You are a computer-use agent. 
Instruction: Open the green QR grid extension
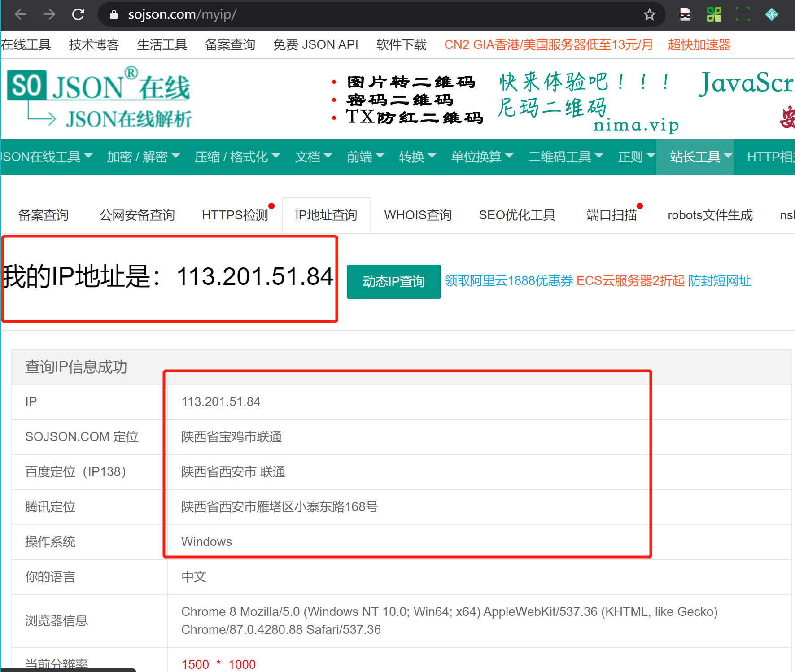point(714,15)
